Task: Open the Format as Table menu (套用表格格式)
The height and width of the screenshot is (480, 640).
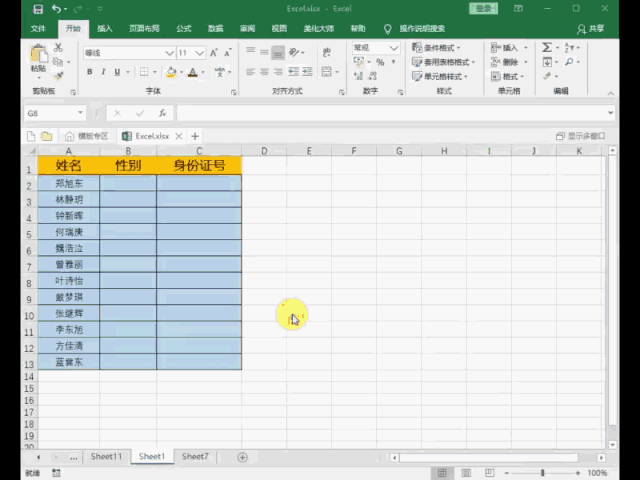Action: tap(443, 62)
